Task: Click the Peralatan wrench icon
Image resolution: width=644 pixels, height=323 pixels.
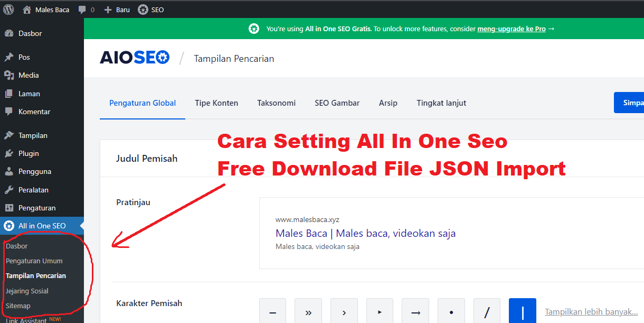Action: click(x=9, y=190)
